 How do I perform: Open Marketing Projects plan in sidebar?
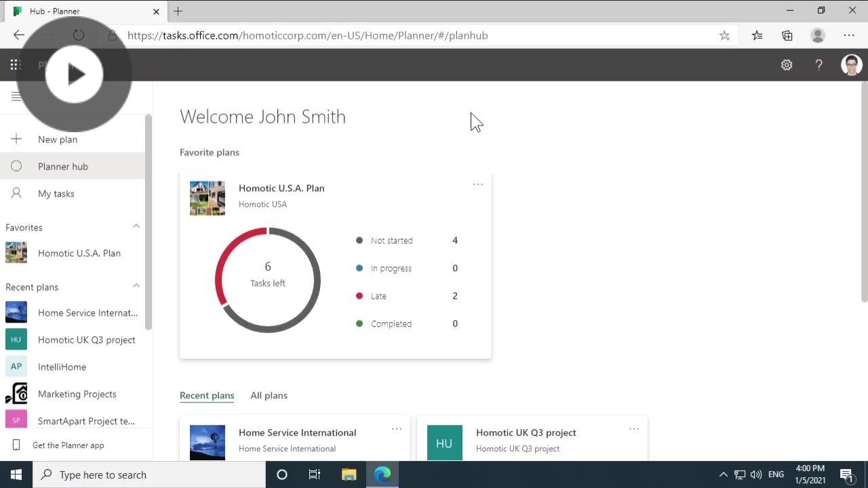click(x=73, y=394)
